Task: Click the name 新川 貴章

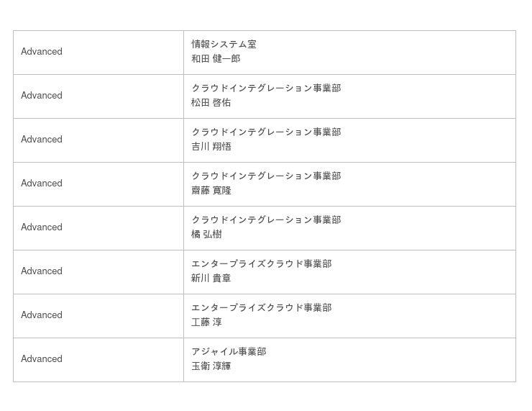Action: pos(211,279)
